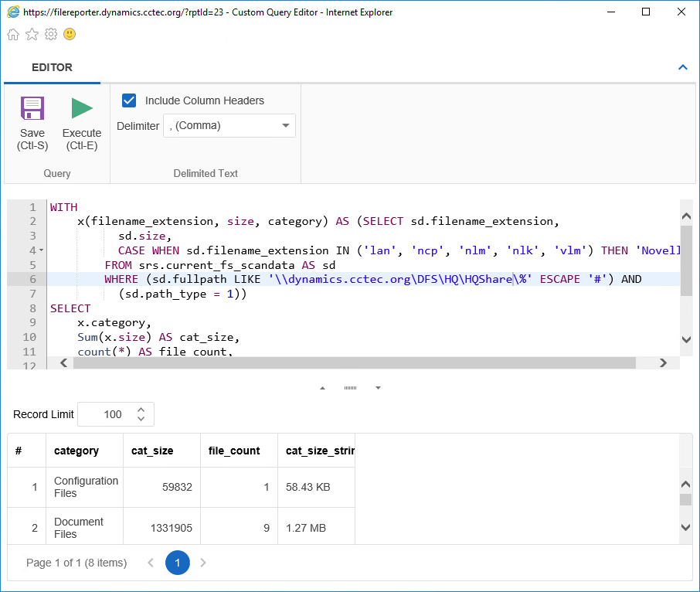This screenshot has height=592, width=700.
Task: Click the Save query icon
Action: (x=32, y=108)
